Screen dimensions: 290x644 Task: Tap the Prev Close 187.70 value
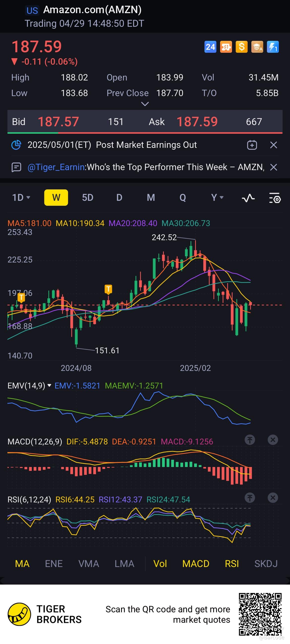coord(170,93)
